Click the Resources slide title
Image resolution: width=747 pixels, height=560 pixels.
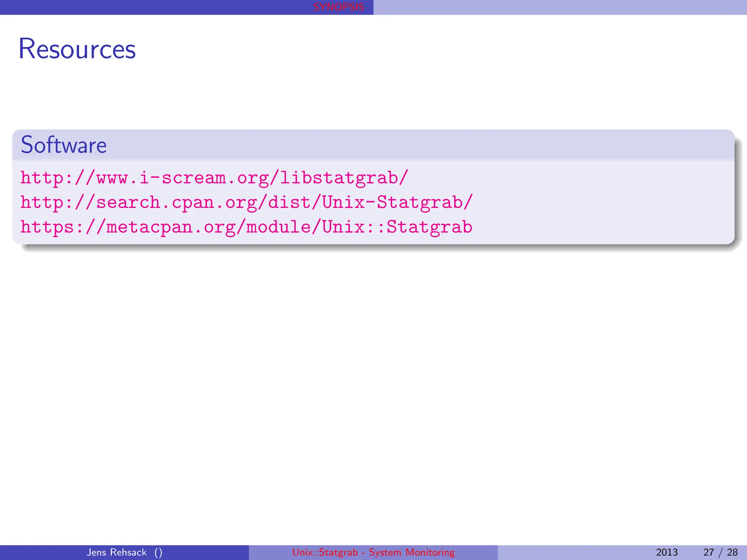point(77,48)
